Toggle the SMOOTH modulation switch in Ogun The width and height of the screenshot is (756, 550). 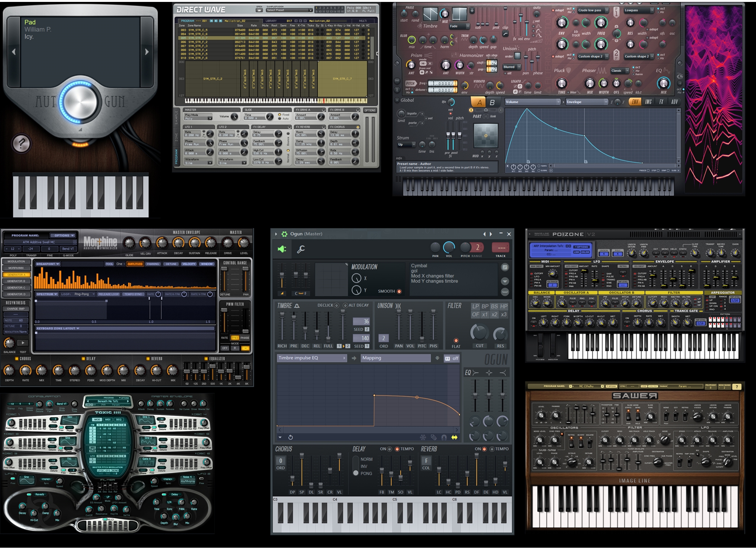pyautogui.click(x=399, y=291)
